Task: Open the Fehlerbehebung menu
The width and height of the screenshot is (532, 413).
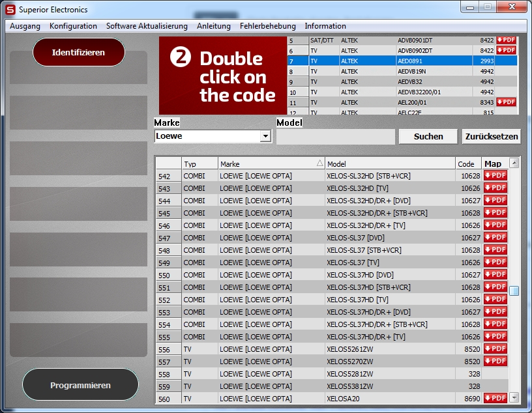Action: click(267, 26)
